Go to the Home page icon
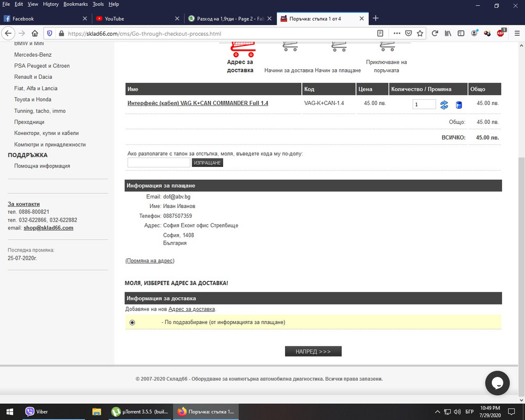The image size is (525, 420). 35,34
